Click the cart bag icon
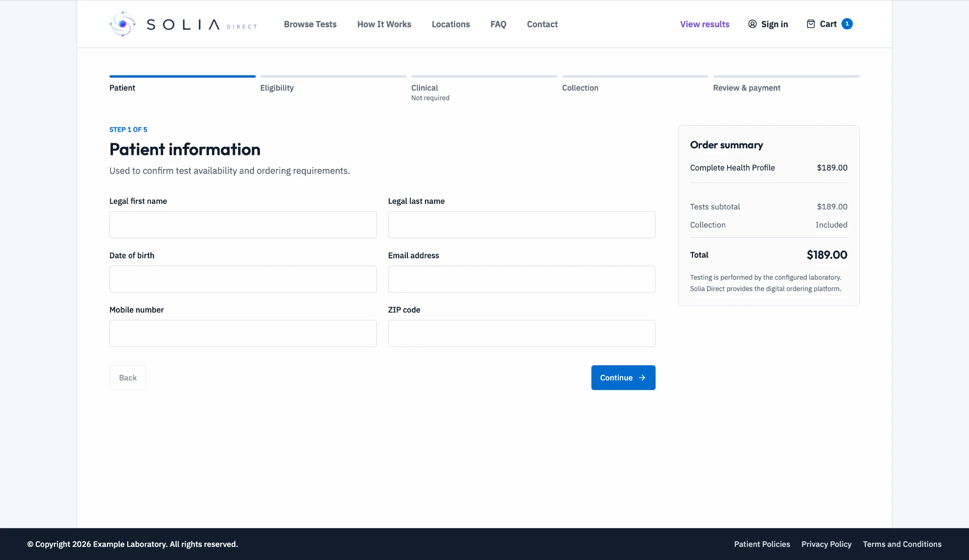Image resolution: width=969 pixels, height=560 pixels. click(x=811, y=24)
